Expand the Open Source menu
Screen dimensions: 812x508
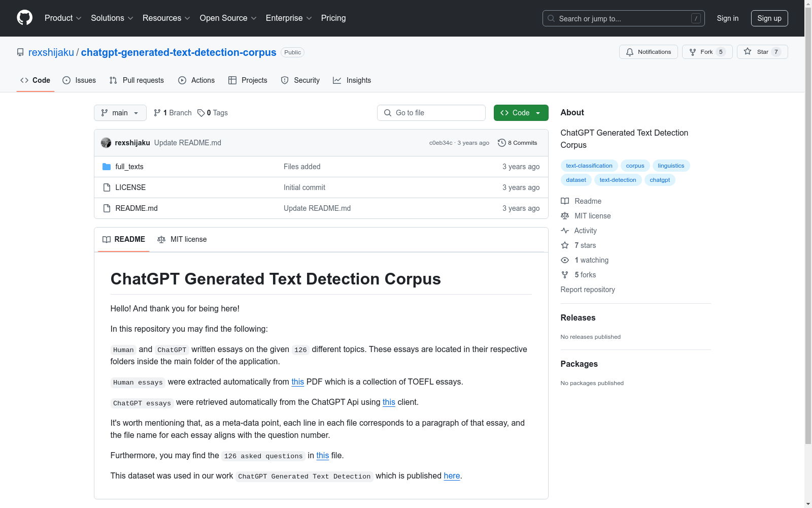(228, 18)
